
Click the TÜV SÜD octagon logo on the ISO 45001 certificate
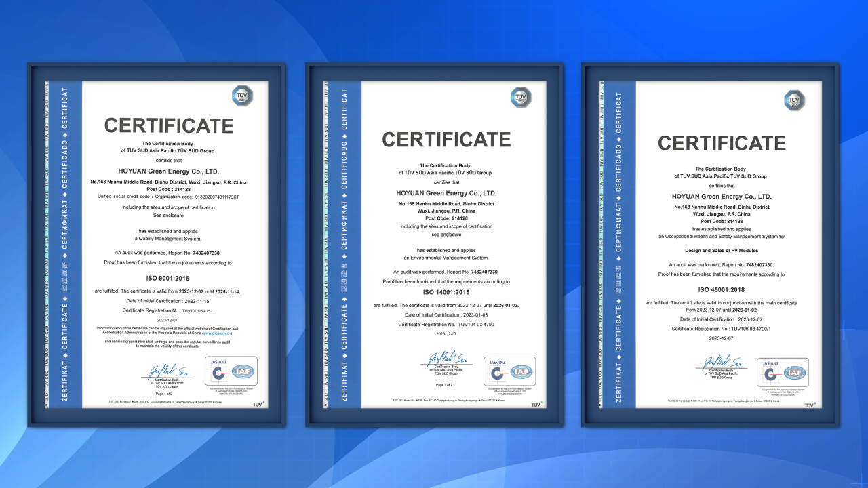(794, 101)
